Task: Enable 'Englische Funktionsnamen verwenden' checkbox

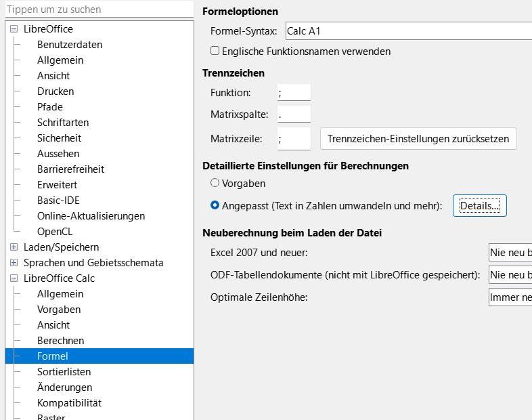Action: pos(215,51)
